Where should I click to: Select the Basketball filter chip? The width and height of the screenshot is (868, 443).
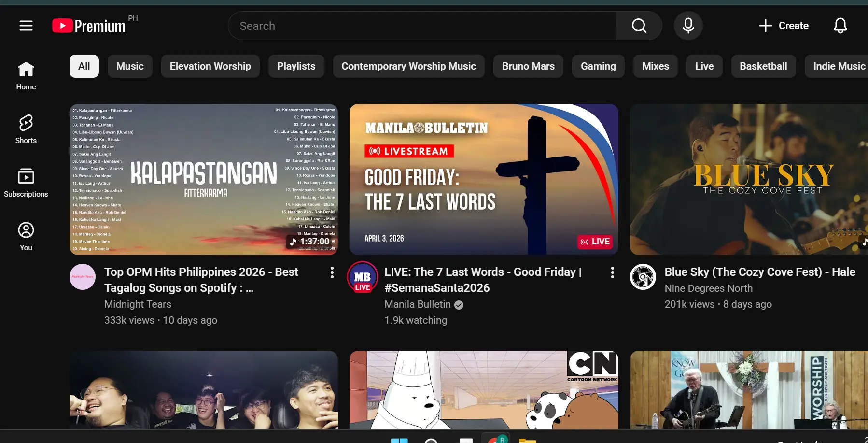pos(763,66)
